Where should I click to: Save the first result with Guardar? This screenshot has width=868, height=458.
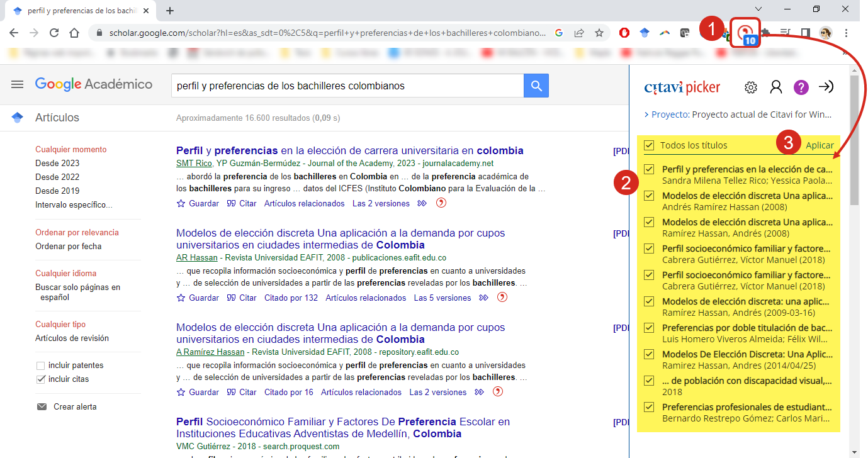click(x=198, y=203)
